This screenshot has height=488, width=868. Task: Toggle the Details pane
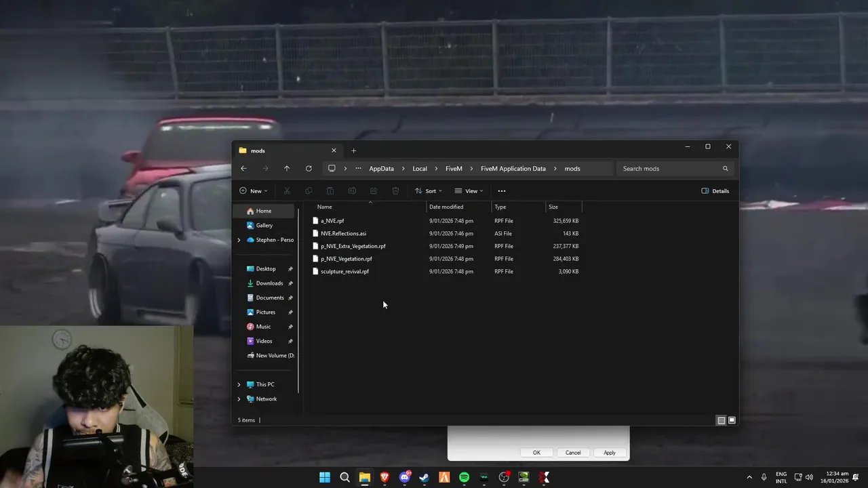pos(715,191)
